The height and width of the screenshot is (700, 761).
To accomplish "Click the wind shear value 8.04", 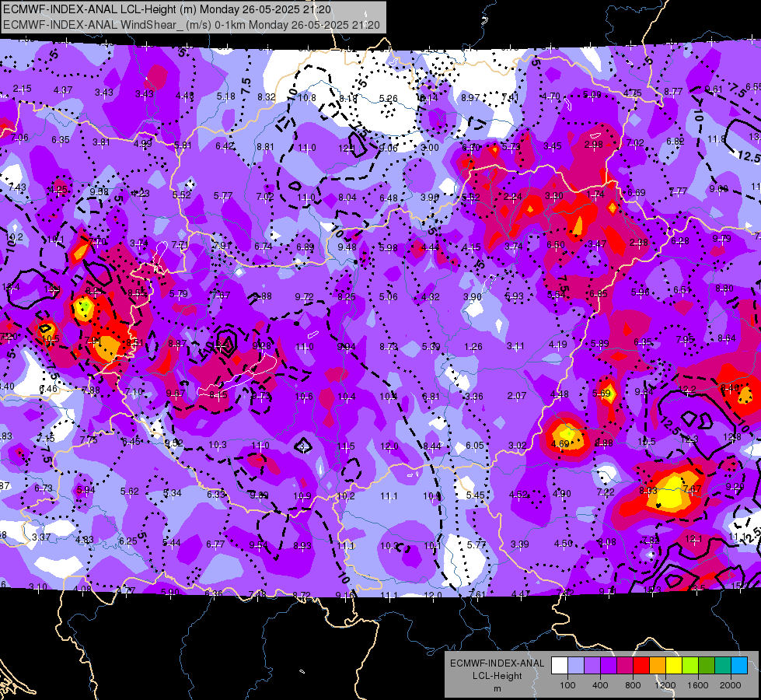I will [347, 198].
